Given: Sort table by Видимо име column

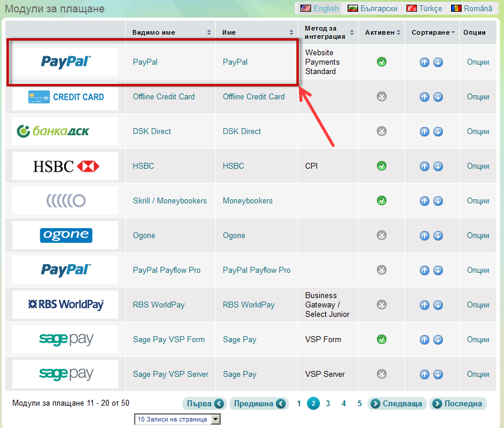Looking at the screenshot, I should pos(171,32).
